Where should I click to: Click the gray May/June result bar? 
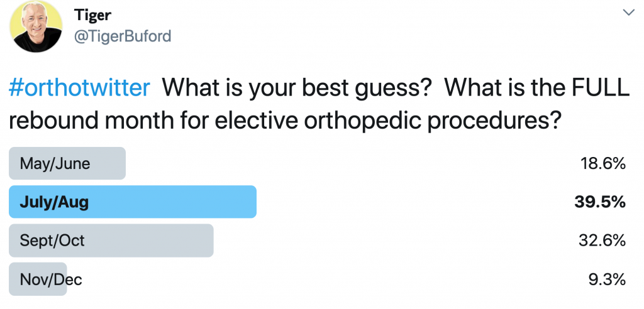[67, 163]
